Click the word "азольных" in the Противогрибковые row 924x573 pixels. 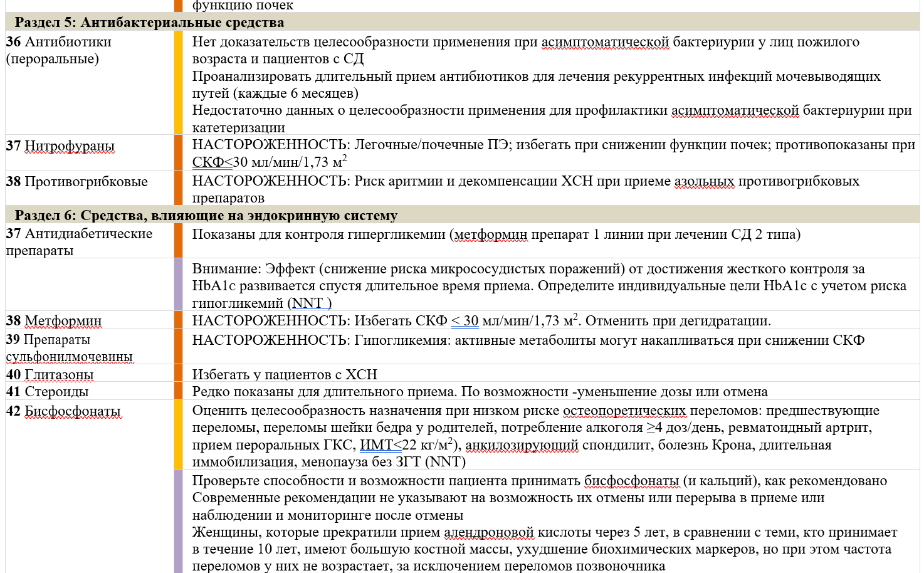click(x=704, y=181)
